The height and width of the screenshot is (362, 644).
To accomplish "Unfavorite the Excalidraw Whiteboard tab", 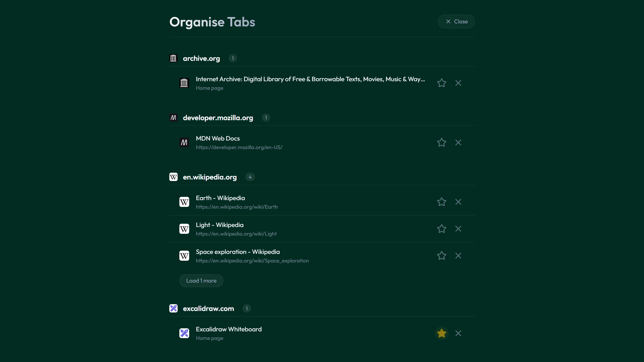I will [441, 333].
